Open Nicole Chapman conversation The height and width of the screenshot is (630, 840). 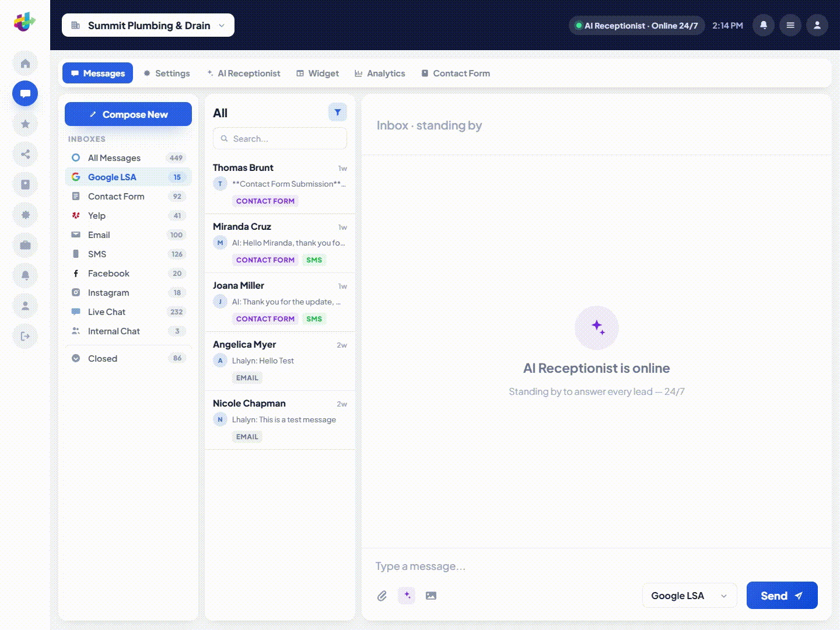[x=280, y=420]
